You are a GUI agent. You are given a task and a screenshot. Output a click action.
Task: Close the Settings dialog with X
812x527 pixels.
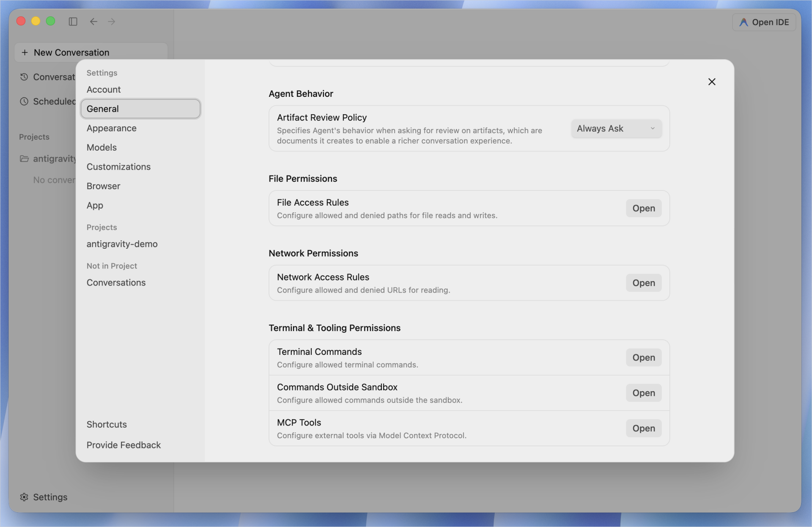click(712, 82)
